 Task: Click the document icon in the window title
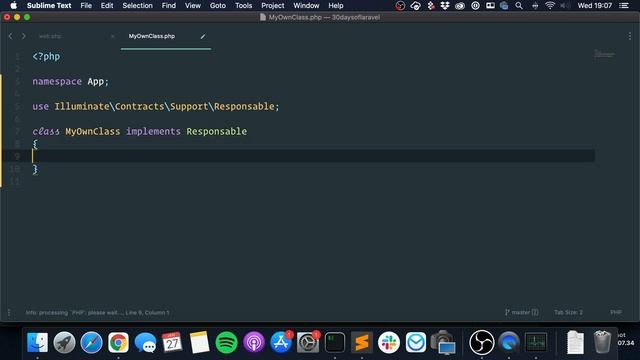pyautogui.click(x=263, y=17)
